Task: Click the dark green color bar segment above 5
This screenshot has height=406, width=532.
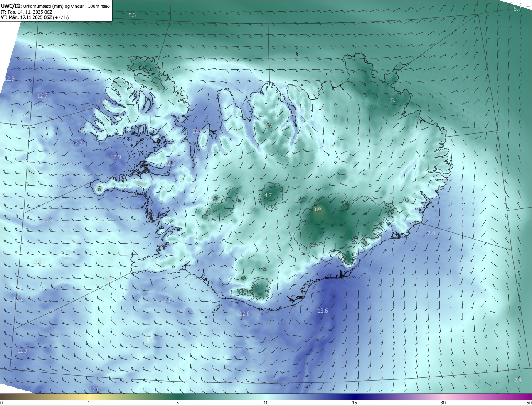Action: (x=177, y=396)
